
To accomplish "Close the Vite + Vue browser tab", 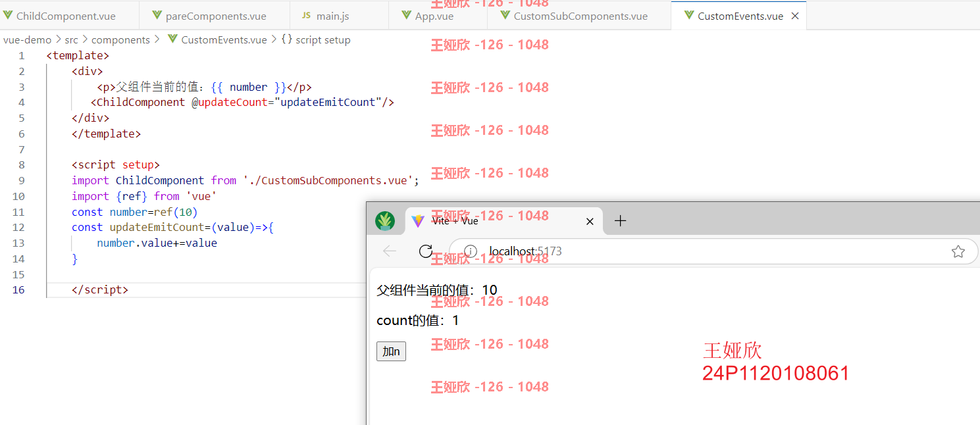I will coord(590,222).
